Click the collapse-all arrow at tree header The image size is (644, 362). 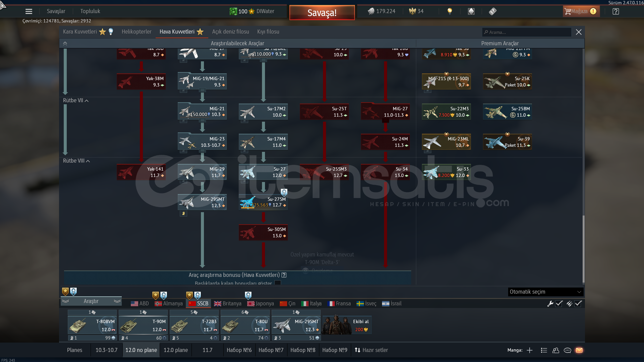65,43
